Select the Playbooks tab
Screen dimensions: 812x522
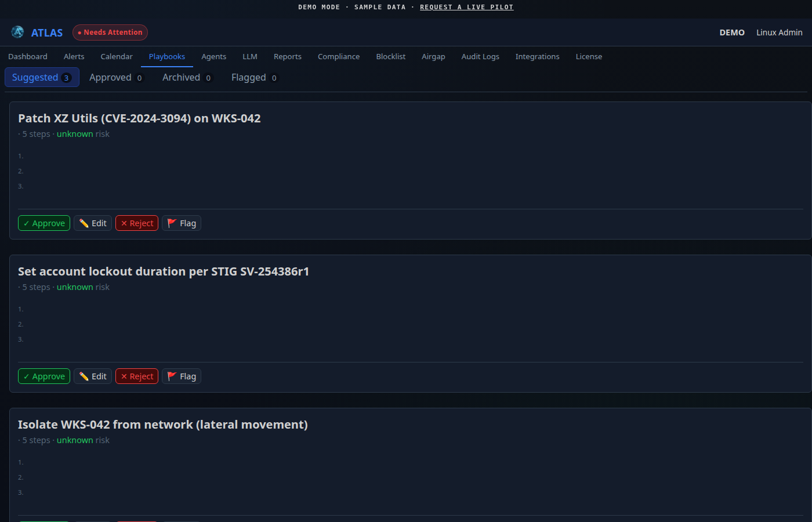[167, 56]
